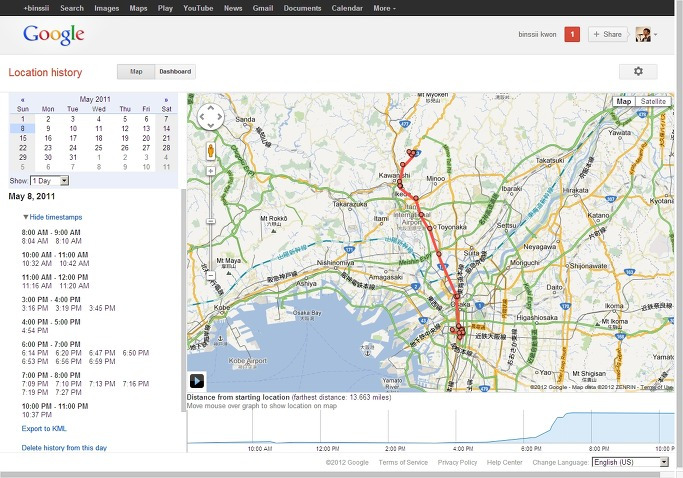The height and width of the screenshot is (478, 683).
Task: Select May 31 in the calendar
Action: (x=73, y=157)
